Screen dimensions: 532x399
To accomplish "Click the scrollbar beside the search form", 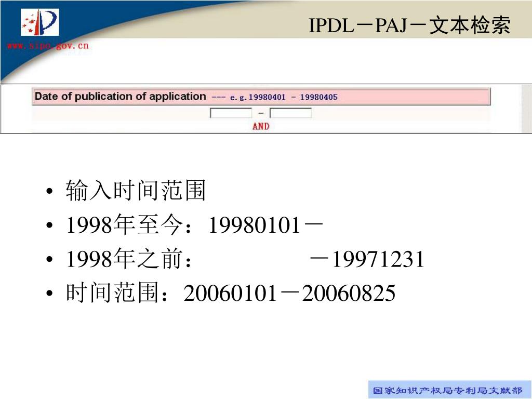I will tap(526, 109).
